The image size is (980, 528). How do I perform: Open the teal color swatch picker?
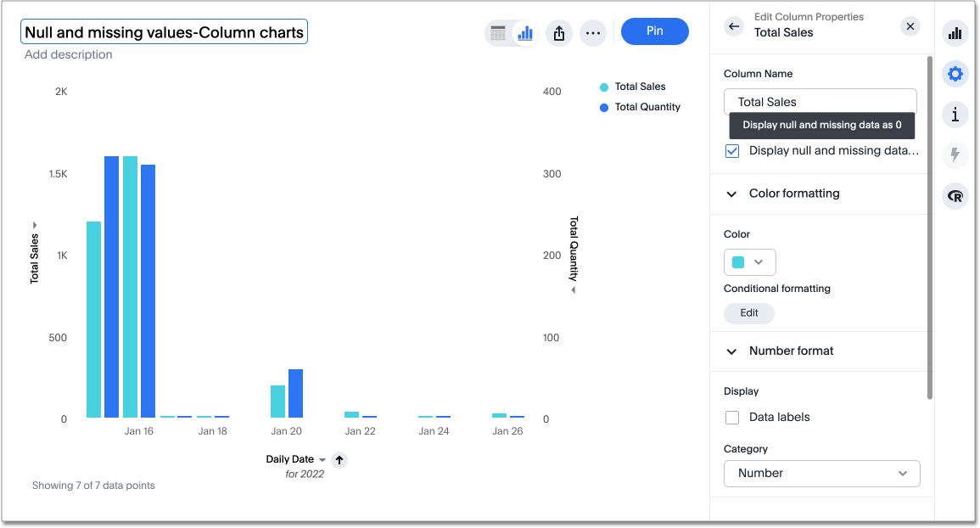pyautogui.click(x=749, y=262)
